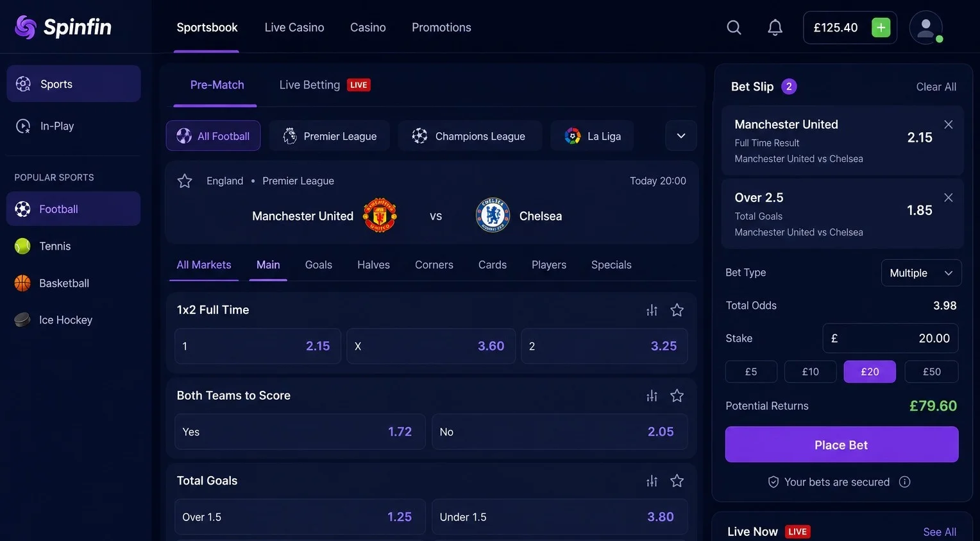
Task: Open In-Play in the sidebar
Action: [74, 126]
